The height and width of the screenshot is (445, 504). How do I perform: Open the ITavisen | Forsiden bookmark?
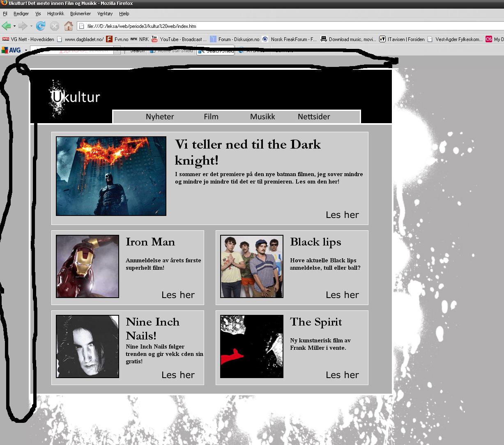402,39
